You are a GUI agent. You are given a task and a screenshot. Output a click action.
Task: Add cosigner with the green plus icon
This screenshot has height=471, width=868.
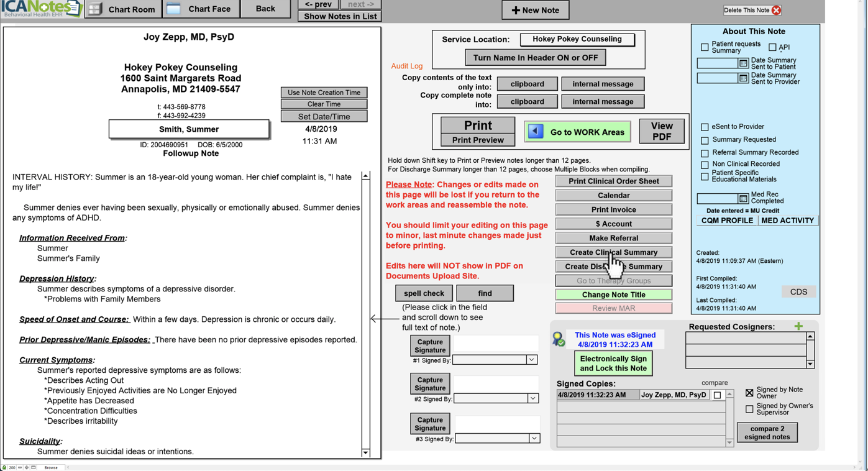[798, 326]
